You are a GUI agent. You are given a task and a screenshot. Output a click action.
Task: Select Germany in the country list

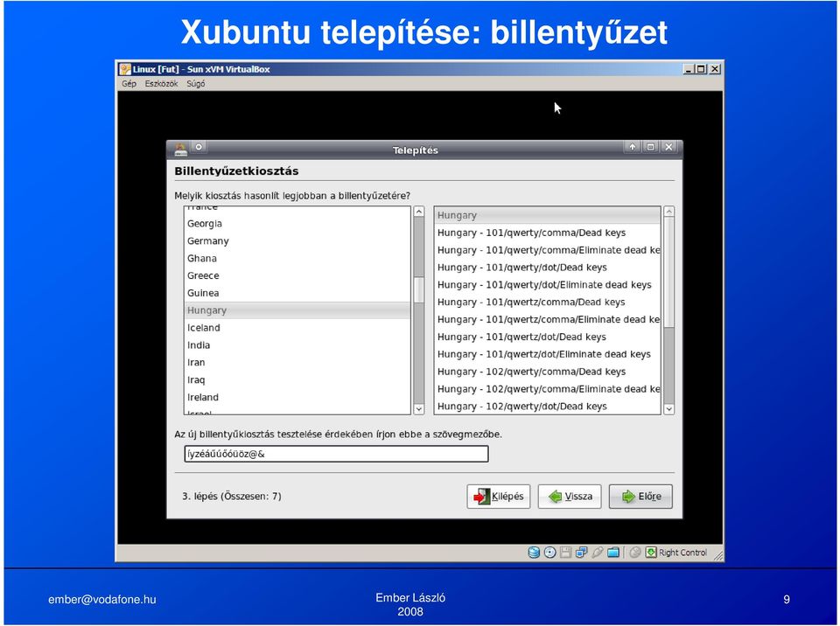[297, 241]
